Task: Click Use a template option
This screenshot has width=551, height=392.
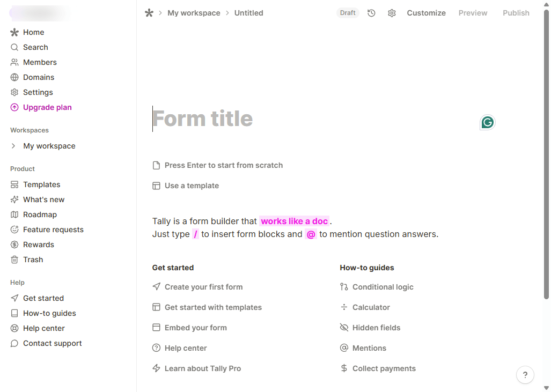Action: coord(191,186)
